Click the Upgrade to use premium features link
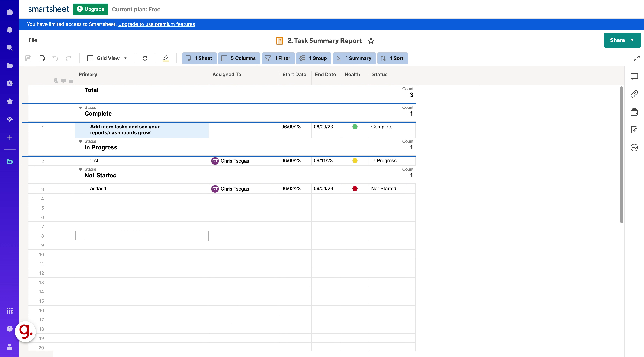The image size is (644, 357). pos(157,24)
